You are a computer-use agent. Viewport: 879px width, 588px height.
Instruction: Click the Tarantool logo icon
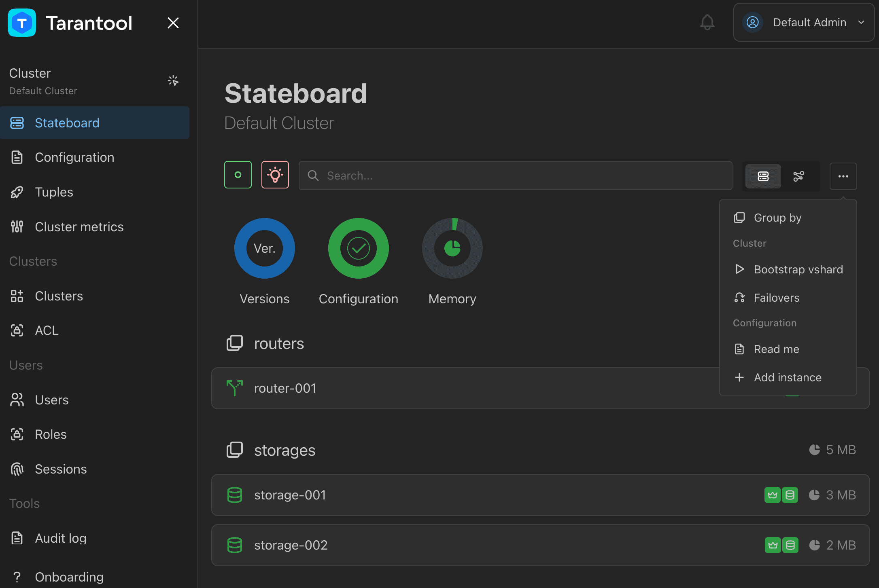[22, 23]
